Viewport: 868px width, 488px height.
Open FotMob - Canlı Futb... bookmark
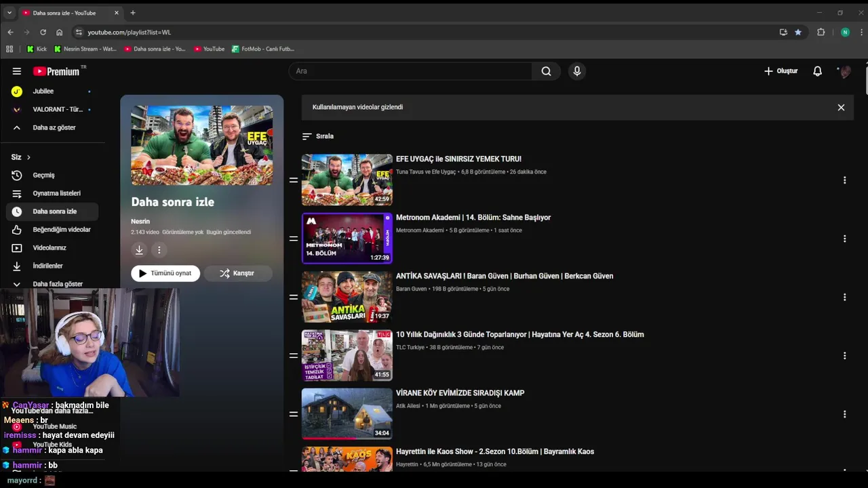click(x=263, y=49)
